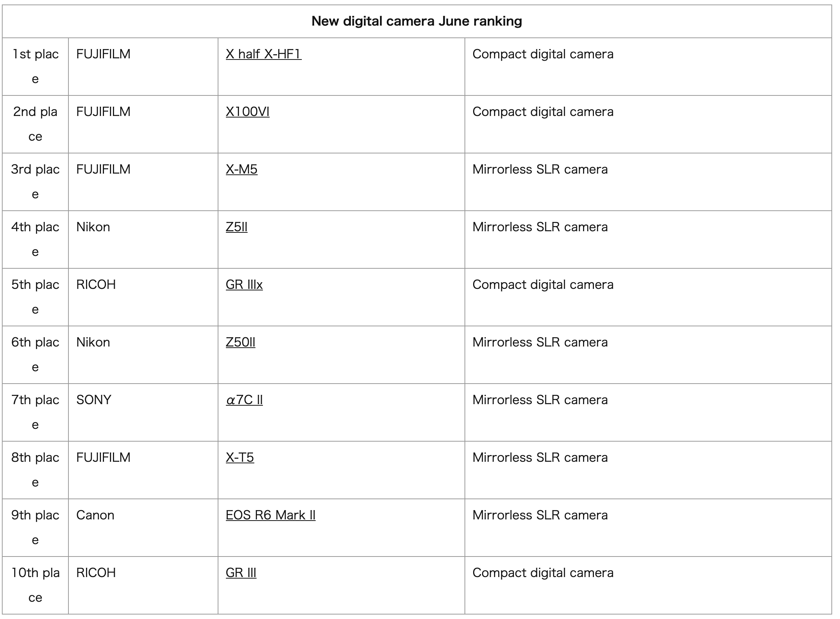Viewport: 840px width, 619px height.
Task: Open the X half X-HF1 link
Action: tap(263, 54)
